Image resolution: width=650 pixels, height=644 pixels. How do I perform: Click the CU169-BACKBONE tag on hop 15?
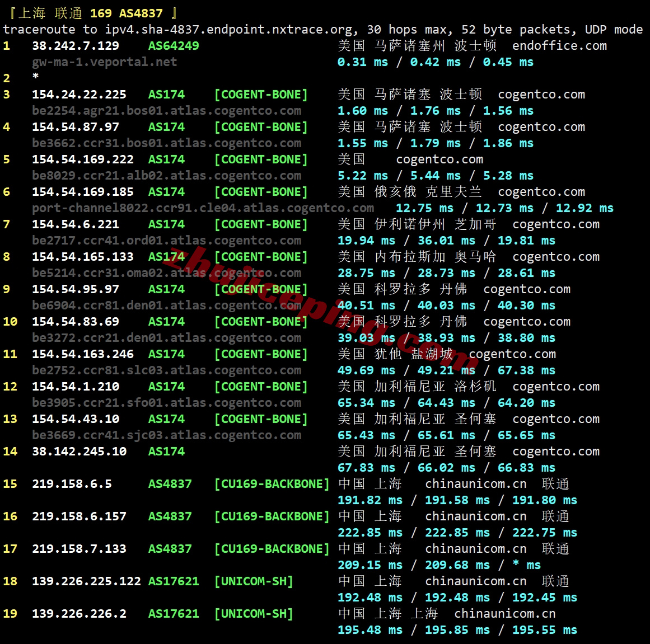pos(272,484)
